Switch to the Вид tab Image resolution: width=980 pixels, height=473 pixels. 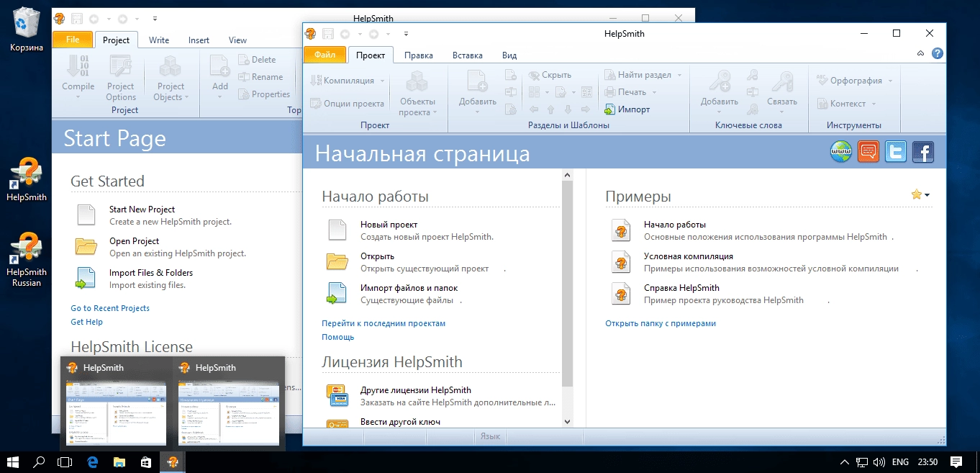coord(509,55)
